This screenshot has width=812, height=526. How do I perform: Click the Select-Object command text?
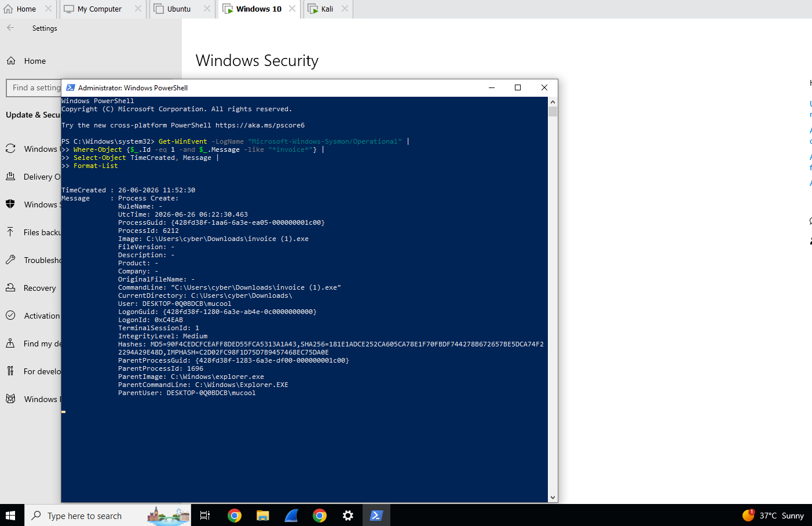tap(100, 158)
